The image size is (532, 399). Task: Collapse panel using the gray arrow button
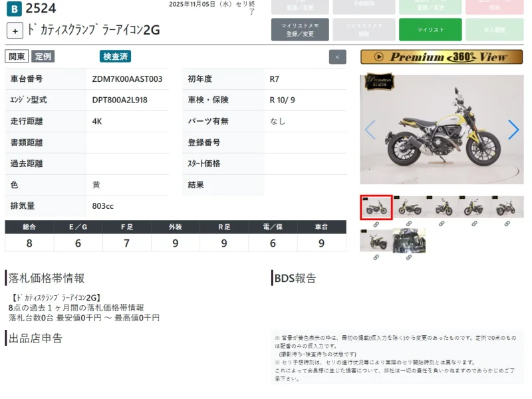[337, 57]
